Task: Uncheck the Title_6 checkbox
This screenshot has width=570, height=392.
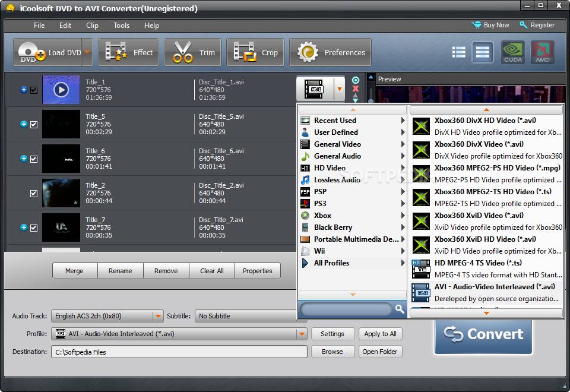Action: (34, 159)
